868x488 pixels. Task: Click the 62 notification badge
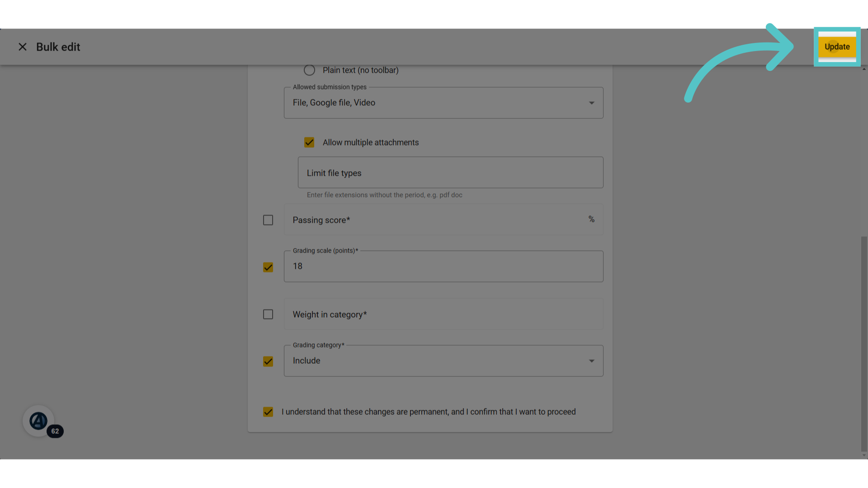[x=55, y=431]
